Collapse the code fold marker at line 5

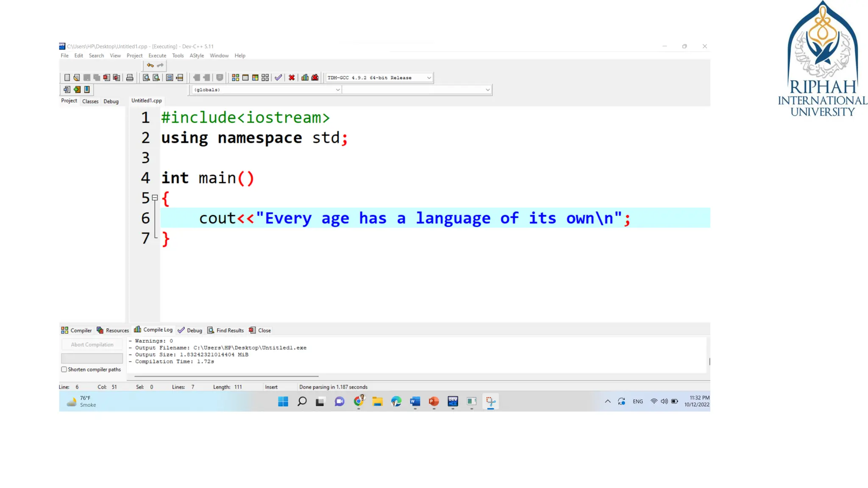[x=155, y=198]
